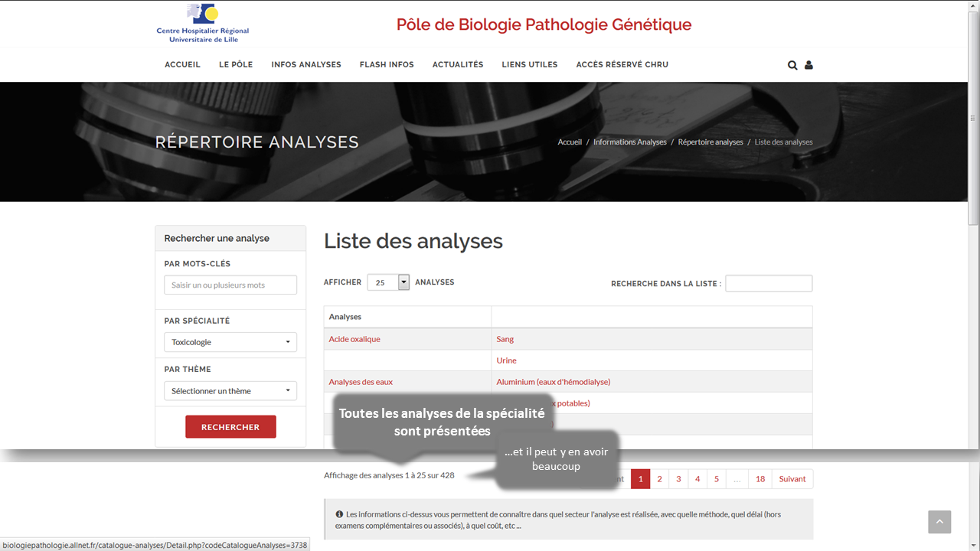
Task: Click the Urine sample link
Action: point(506,360)
